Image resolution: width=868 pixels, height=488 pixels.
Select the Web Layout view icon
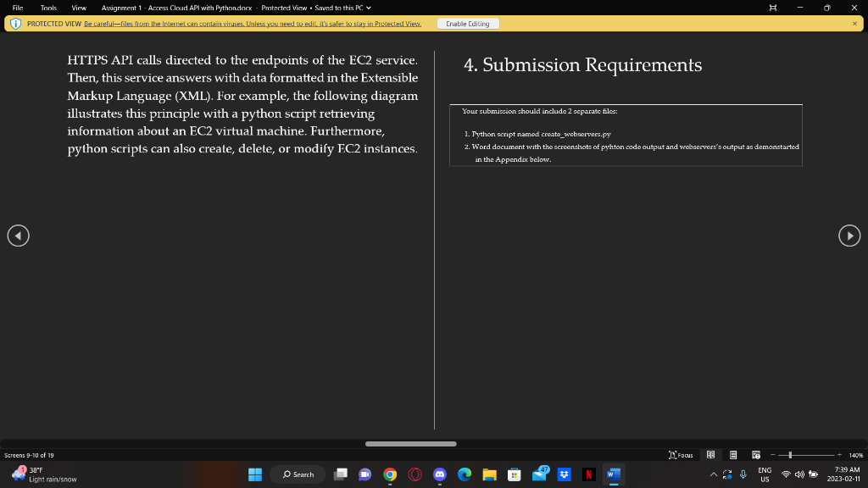point(755,455)
